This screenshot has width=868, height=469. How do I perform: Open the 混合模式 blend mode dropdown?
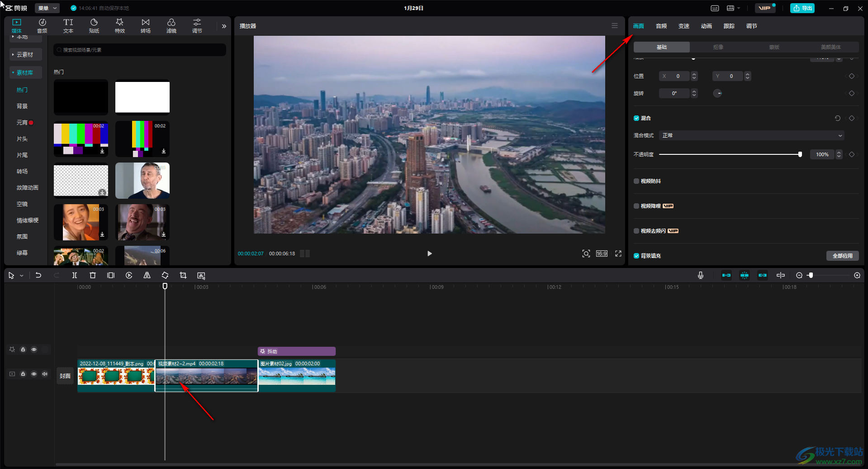pyautogui.click(x=752, y=135)
